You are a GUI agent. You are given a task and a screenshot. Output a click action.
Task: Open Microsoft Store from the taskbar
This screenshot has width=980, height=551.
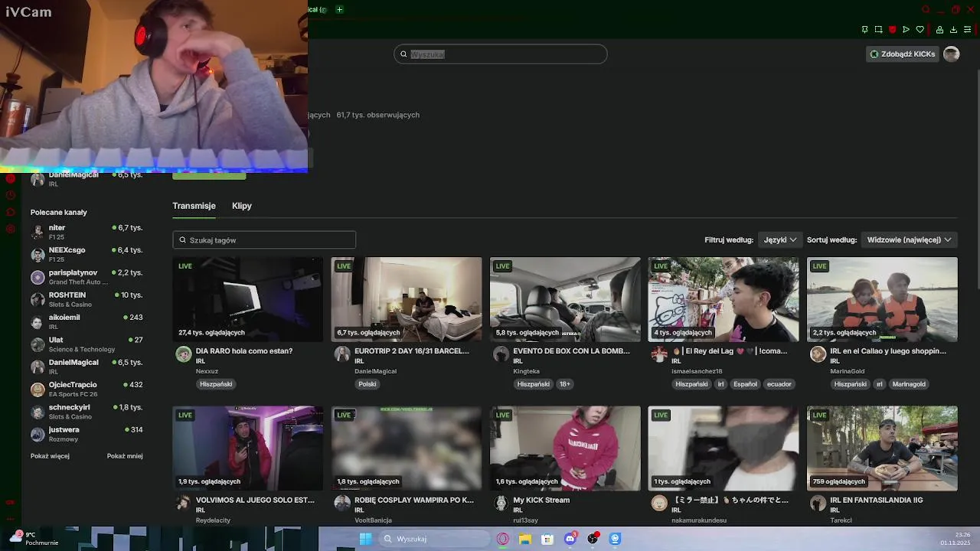(547, 539)
